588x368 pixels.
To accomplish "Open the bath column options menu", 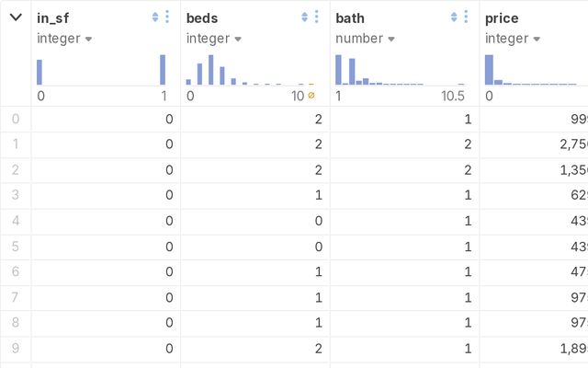I will tap(465, 17).
